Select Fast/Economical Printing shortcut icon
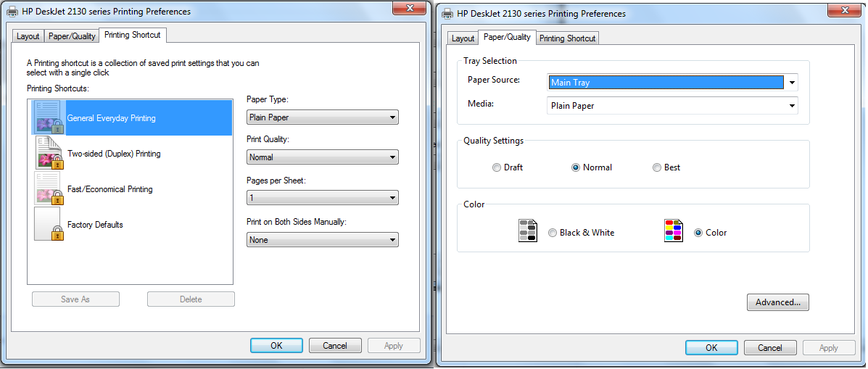868x369 pixels. coord(49,188)
